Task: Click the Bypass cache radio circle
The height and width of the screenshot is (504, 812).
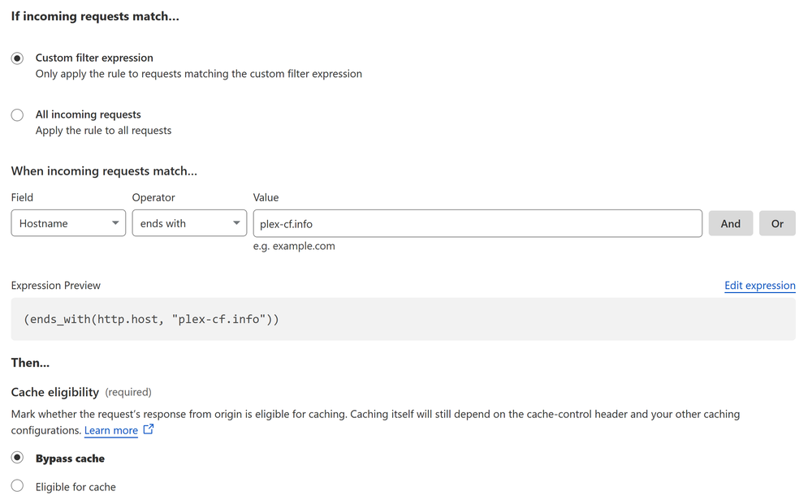Action: coord(17,458)
